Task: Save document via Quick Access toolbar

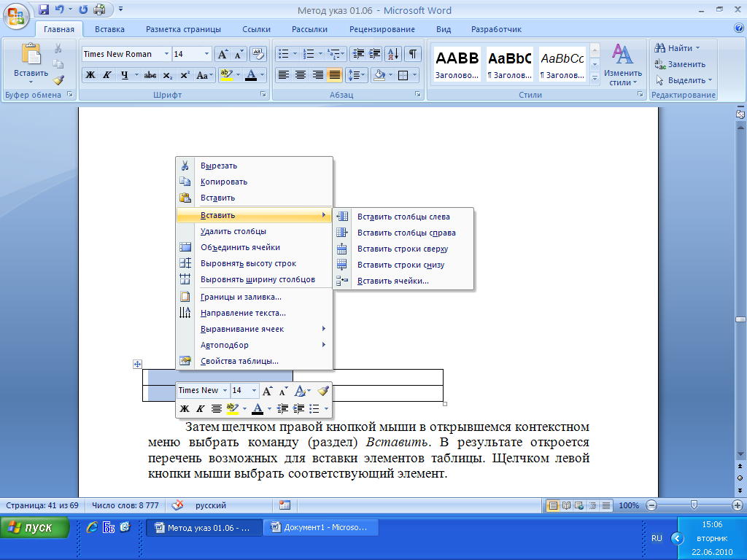Action: tap(44, 9)
